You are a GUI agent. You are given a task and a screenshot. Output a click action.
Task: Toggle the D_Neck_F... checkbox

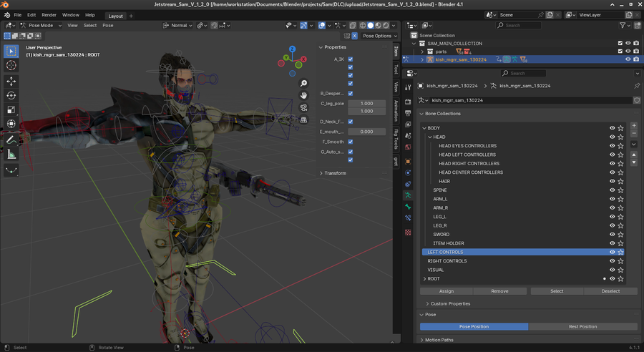tap(351, 122)
